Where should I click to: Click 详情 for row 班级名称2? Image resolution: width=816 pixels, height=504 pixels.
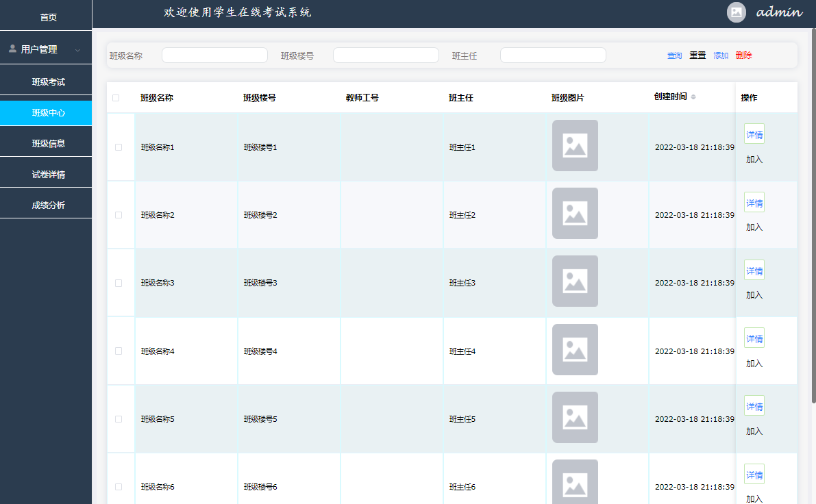click(x=754, y=203)
